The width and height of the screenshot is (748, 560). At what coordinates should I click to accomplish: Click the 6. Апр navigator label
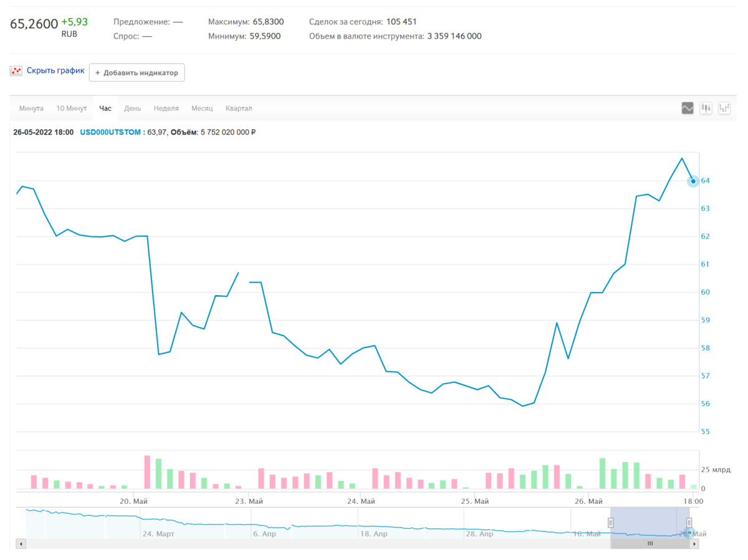point(264,534)
